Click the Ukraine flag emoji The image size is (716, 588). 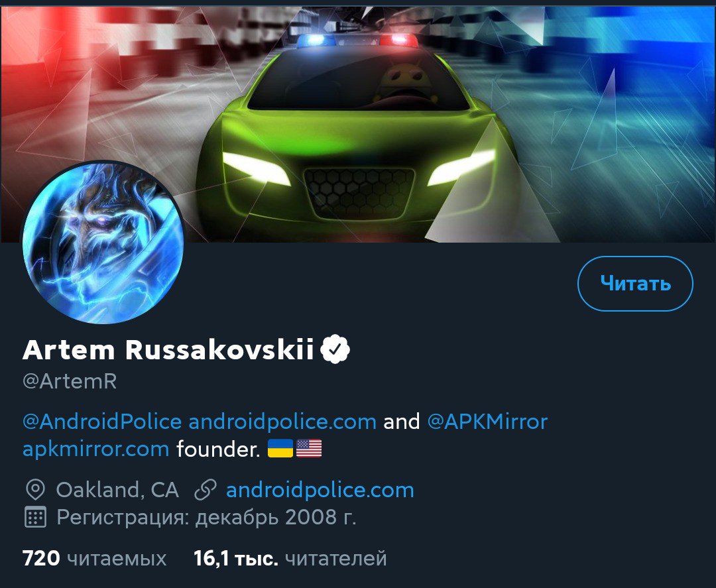(280, 448)
